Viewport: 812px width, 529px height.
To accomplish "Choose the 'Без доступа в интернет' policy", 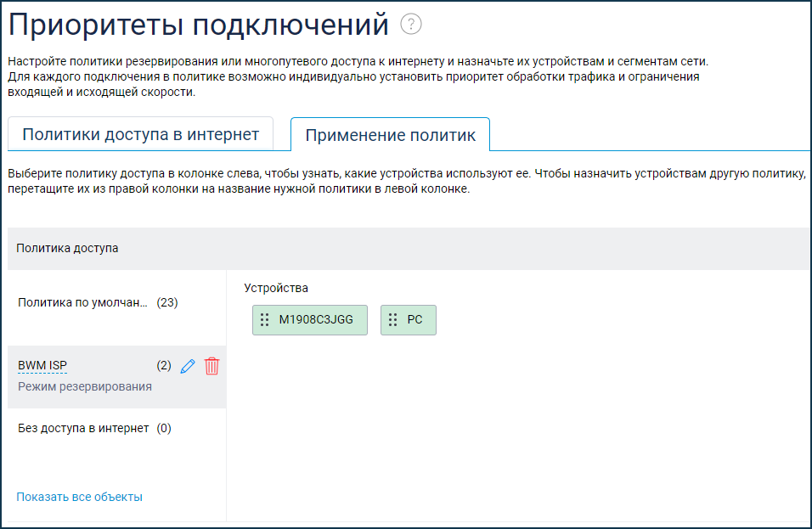I will [x=83, y=428].
